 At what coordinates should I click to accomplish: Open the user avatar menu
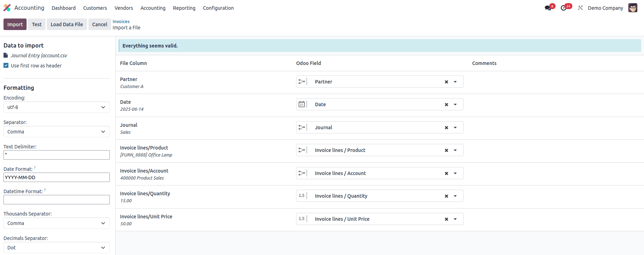(x=633, y=8)
